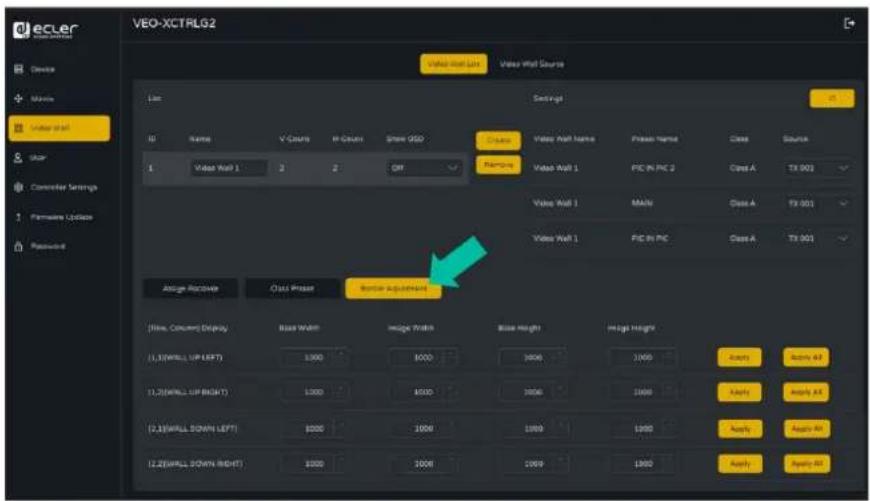The height and width of the screenshot is (501, 870).
Task: Open the Password sidebar section
Action: pyautogui.click(x=40, y=246)
